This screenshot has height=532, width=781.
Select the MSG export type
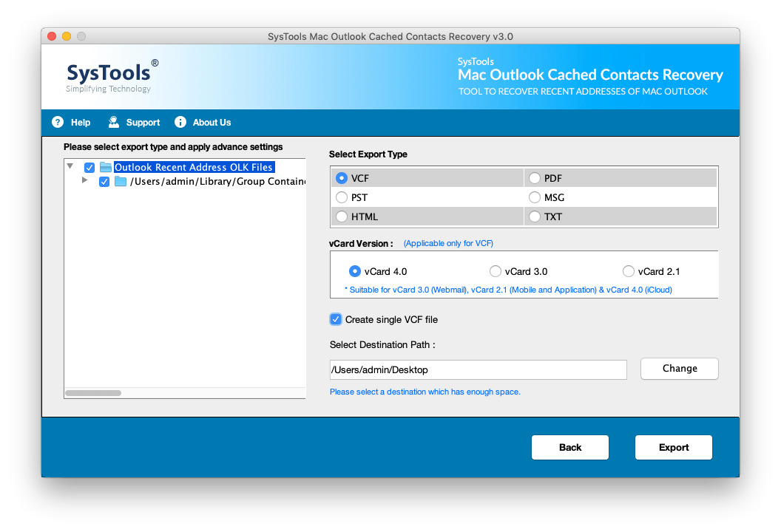tap(535, 197)
